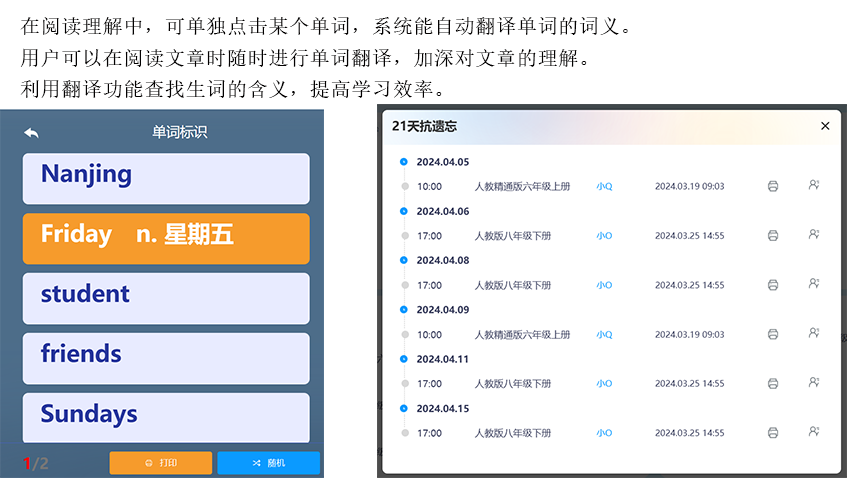Print the 2024.04.06 17:00 record
850x478 pixels.
(x=772, y=236)
